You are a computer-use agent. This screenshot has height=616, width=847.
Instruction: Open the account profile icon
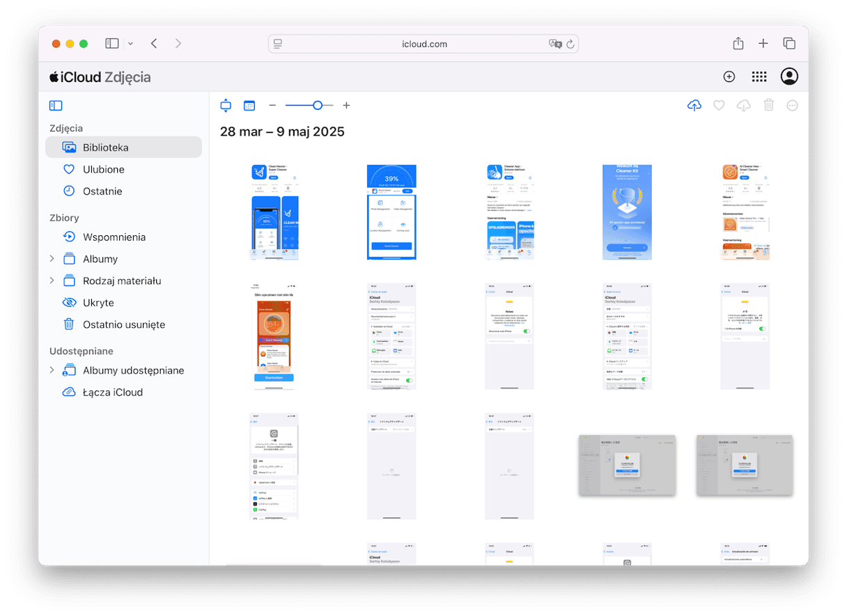pos(789,77)
